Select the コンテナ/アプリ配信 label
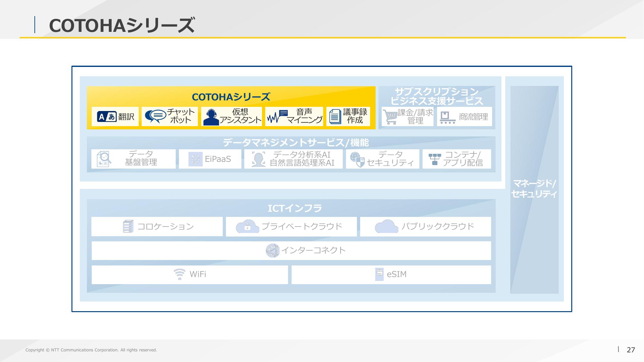The height and width of the screenshot is (362, 644). coord(463,159)
